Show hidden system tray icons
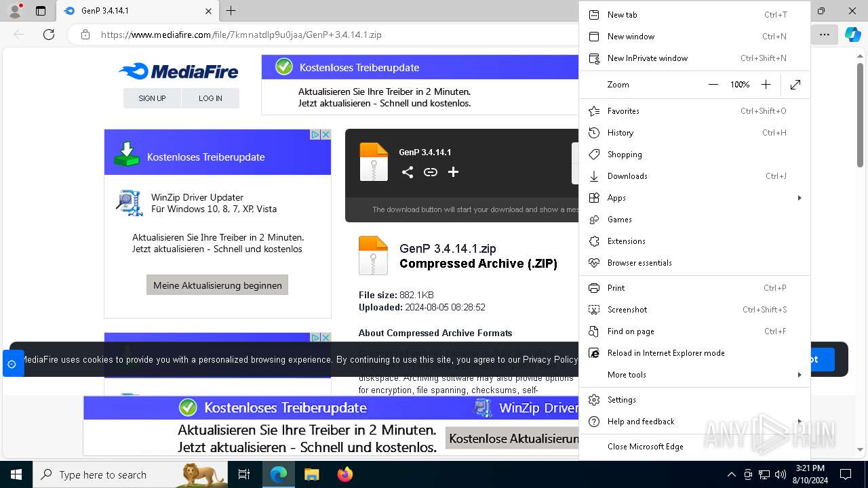Screen dimensions: 868x488 [x=731, y=474]
